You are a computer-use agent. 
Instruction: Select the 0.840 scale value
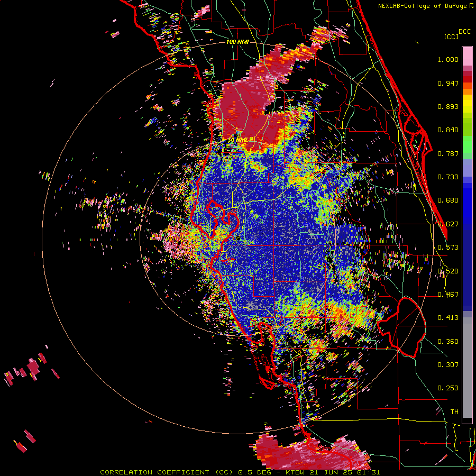[x=448, y=130]
